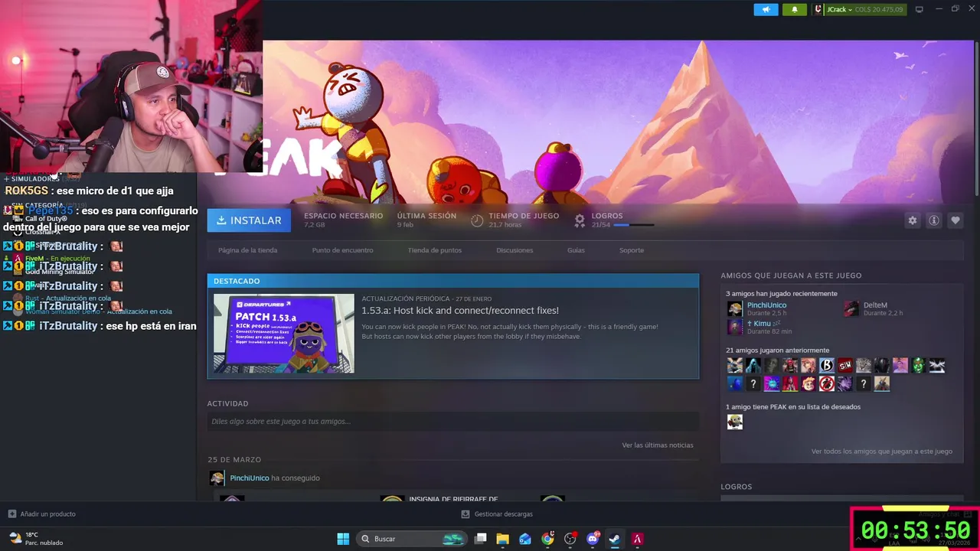
Task: Click the ESPACIO NECESARIO 7,2 GB stat
Action: click(x=343, y=220)
